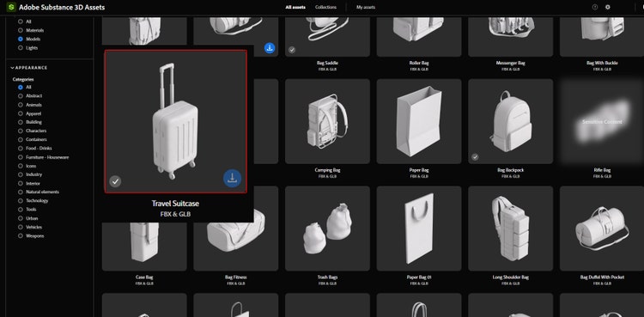Filter by the Vehicles category

pos(21,227)
